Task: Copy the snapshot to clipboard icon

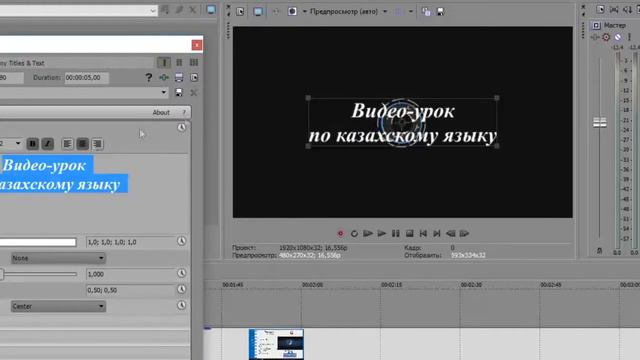Action: (x=426, y=12)
